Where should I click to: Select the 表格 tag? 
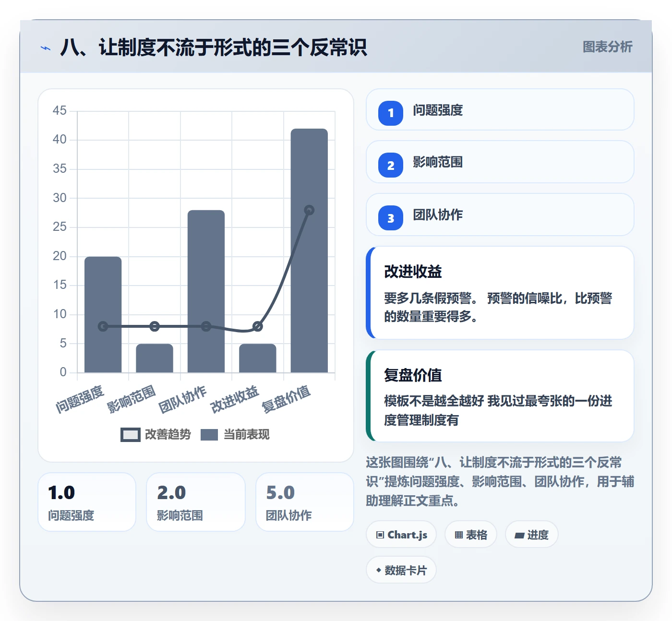pyautogui.click(x=471, y=535)
